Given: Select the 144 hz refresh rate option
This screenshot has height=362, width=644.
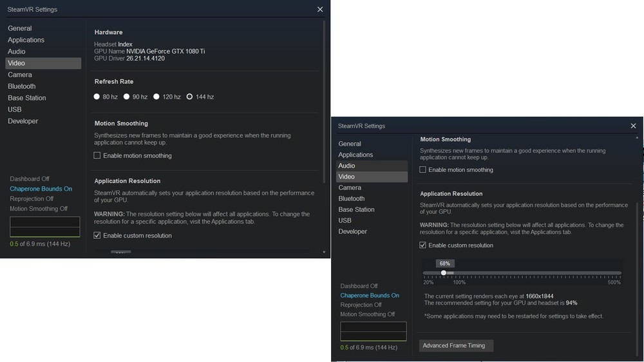Looking at the screenshot, I should click(189, 97).
